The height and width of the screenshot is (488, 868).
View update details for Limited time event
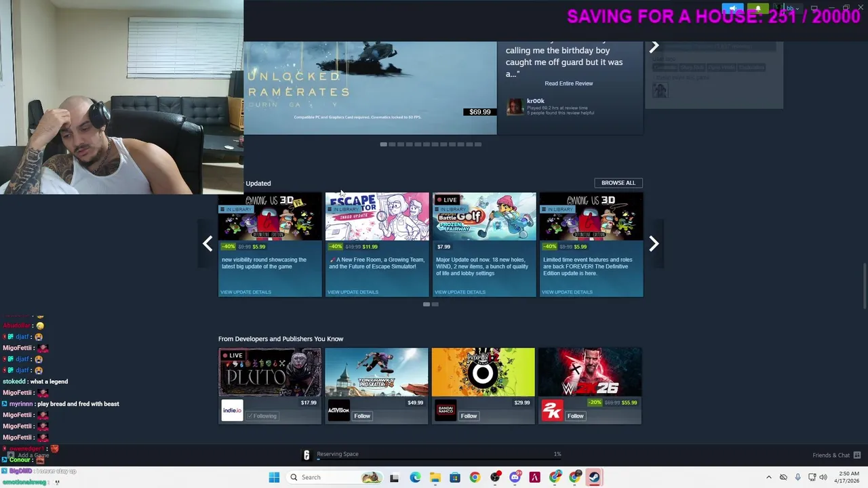point(567,292)
